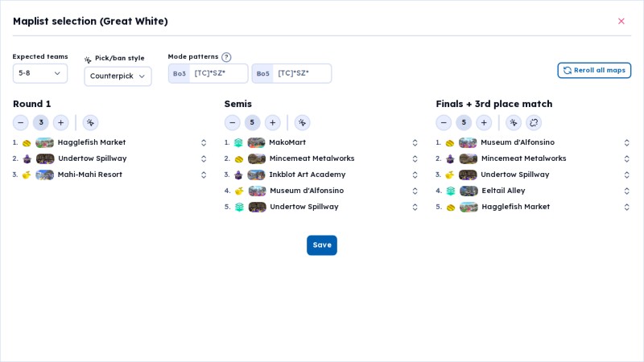Click mode icon beside Semis Museum d'Alfonsino
The width and height of the screenshot is (644, 362).
coord(238,191)
